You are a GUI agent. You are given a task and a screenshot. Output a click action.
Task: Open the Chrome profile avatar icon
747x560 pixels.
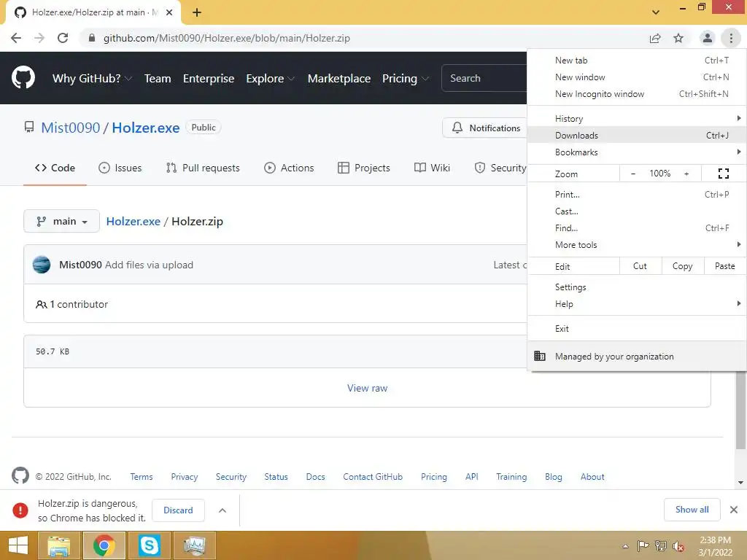pyautogui.click(x=708, y=38)
